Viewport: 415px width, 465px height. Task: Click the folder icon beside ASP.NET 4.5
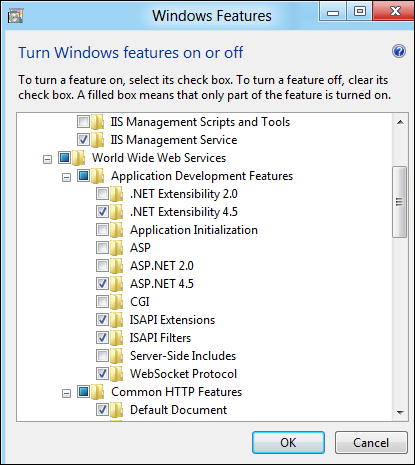coord(116,284)
